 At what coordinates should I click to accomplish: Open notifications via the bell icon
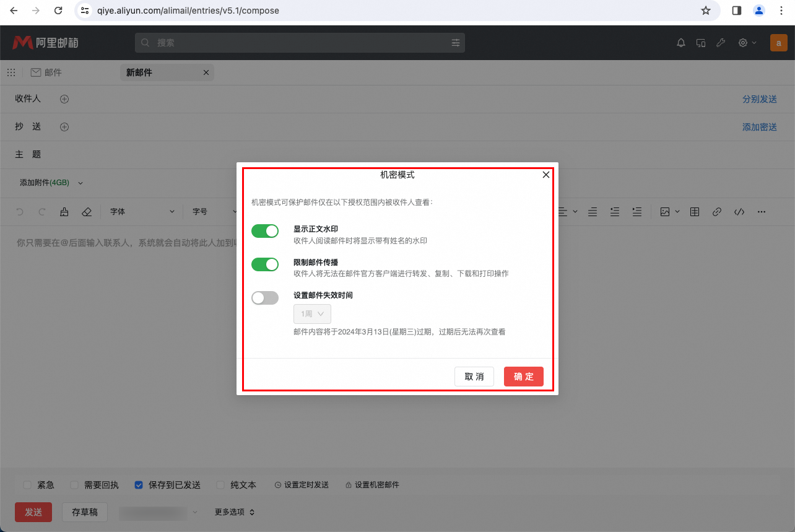point(680,42)
